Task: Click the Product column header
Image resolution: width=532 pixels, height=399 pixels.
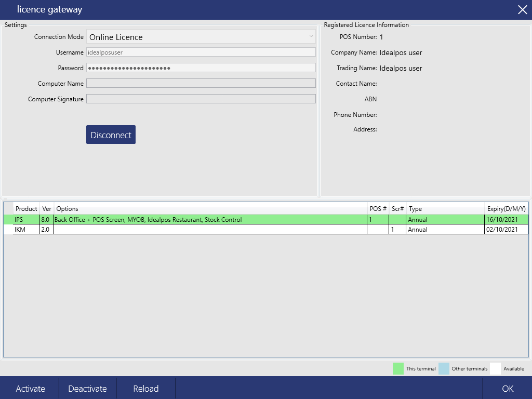Action: click(26, 208)
